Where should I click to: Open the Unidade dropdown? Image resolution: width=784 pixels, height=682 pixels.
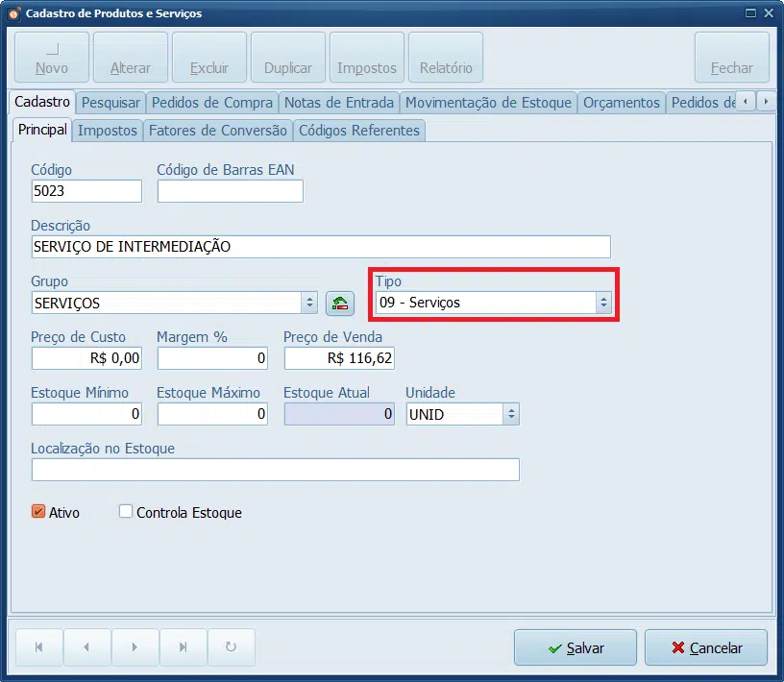[x=511, y=414]
